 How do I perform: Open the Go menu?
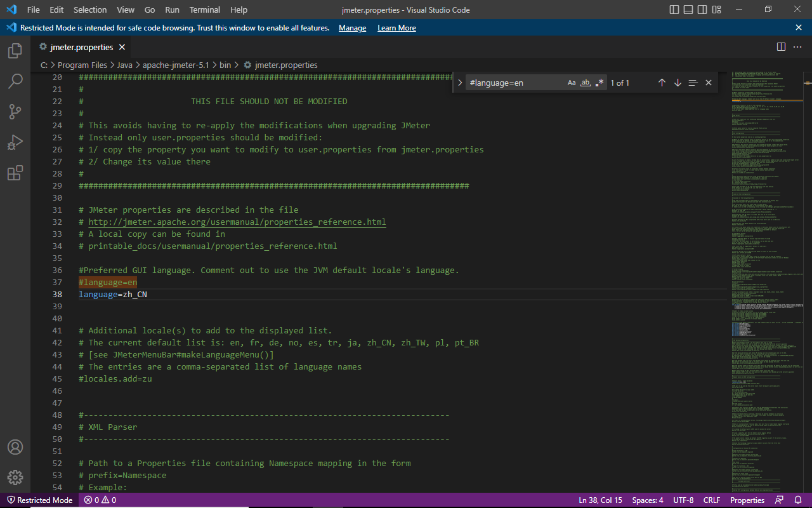150,10
